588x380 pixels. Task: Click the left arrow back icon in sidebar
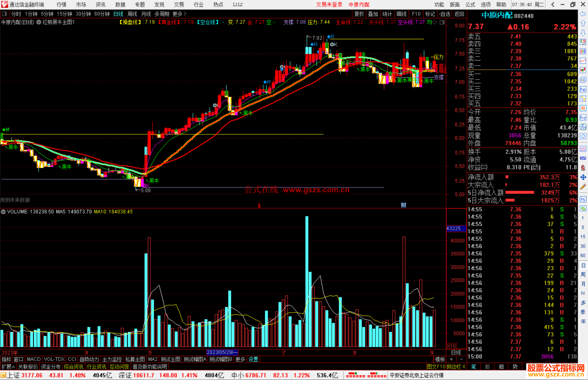(583, 14)
